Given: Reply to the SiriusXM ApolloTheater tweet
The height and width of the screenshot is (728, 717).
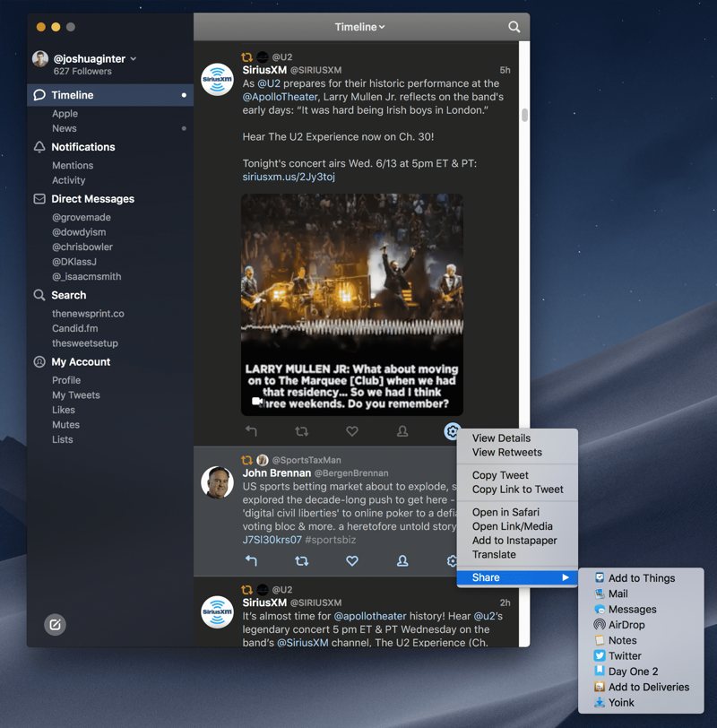Looking at the screenshot, I should pyautogui.click(x=251, y=431).
